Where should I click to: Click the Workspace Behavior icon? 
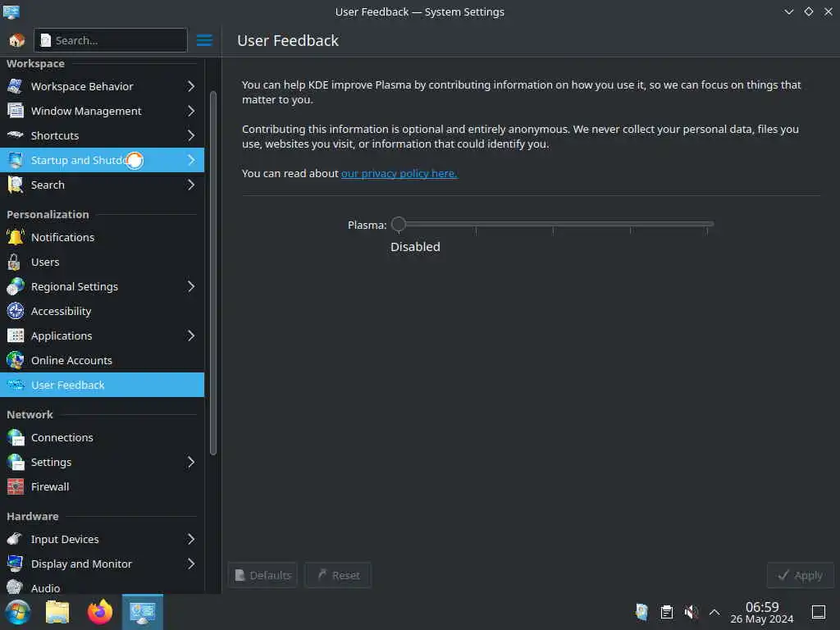[x=15, y=86]
